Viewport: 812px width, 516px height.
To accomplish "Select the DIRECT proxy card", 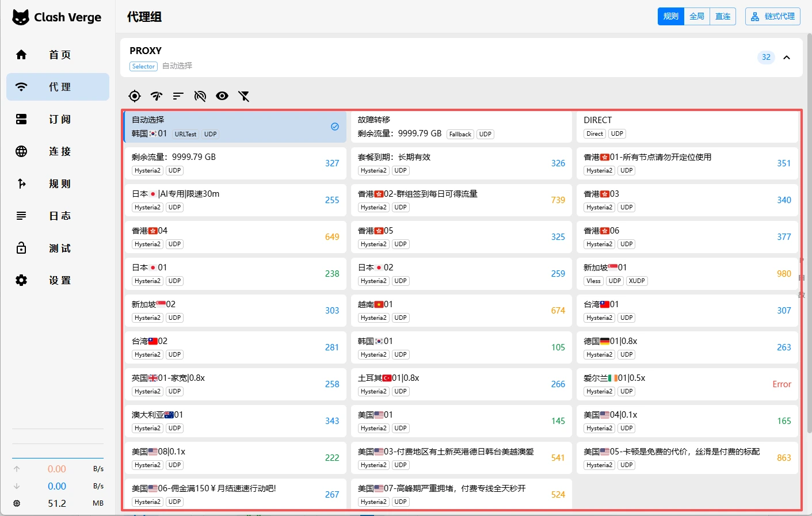I will click(x=688, y=127).
